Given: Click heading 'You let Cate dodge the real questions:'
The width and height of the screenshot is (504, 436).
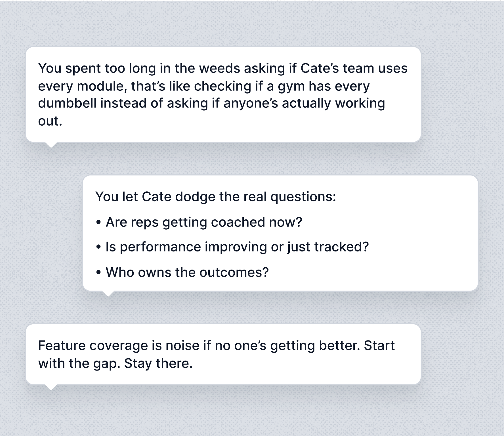Looking at the screenshot, I should click(x=215, y=196).
